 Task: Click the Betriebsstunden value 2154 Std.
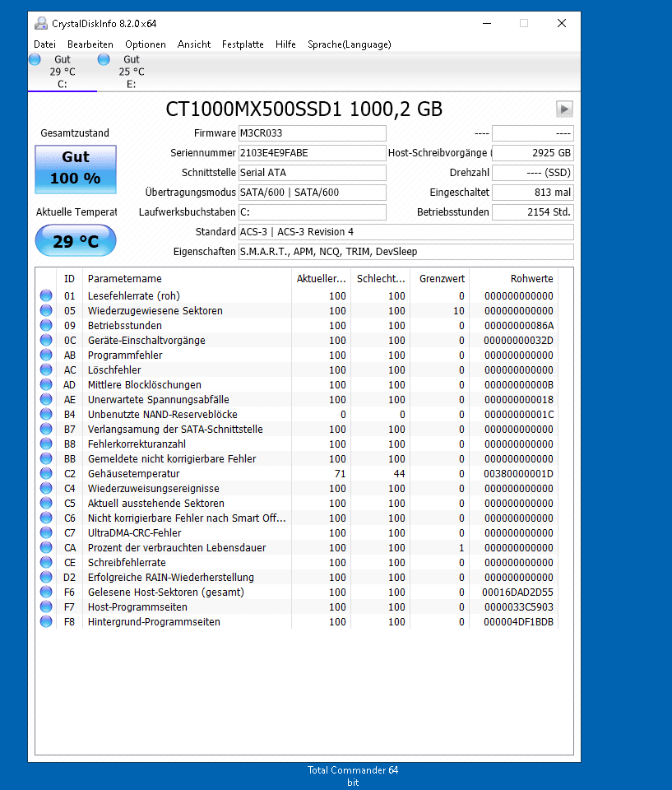tap(533, 211)
